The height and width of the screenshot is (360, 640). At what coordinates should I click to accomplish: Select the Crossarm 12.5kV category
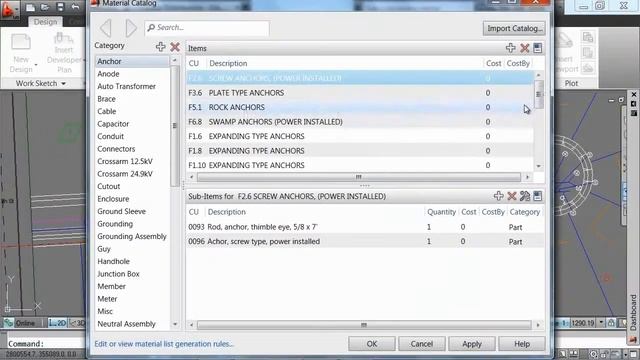point(125,162)
